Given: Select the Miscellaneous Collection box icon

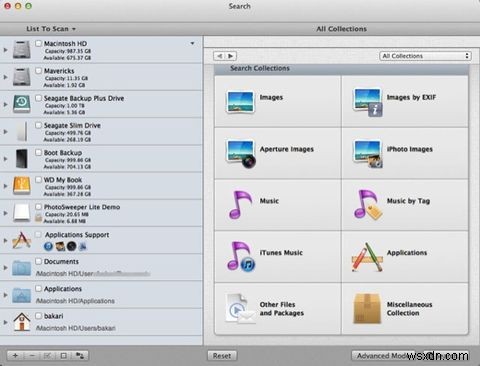Looking at the screenshot, I should [x=367, y=309].
